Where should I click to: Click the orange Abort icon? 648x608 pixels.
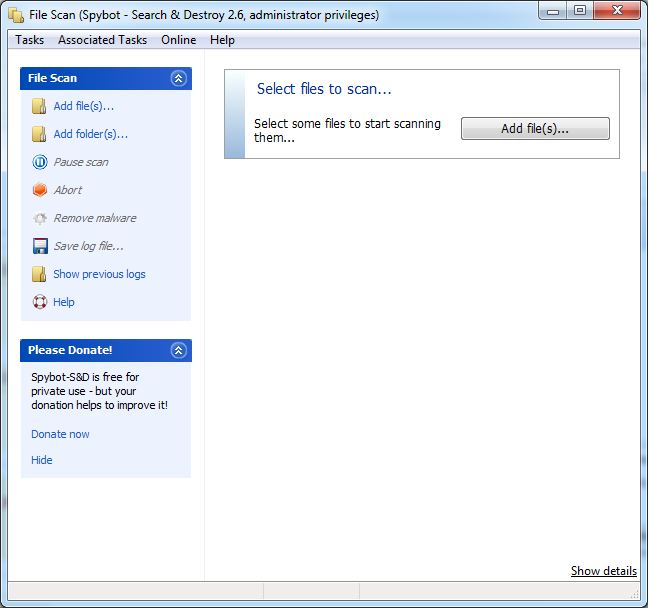[x=40, y=190]
